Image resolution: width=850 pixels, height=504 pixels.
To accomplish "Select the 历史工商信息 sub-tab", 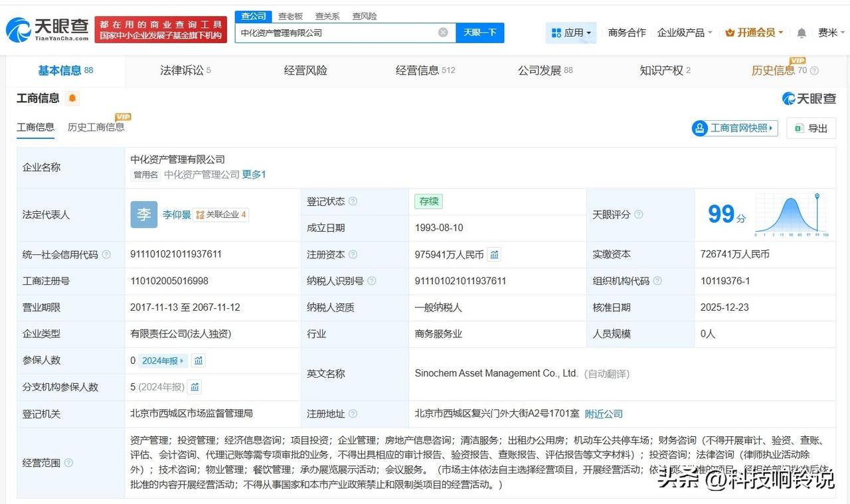I will 96,127.
